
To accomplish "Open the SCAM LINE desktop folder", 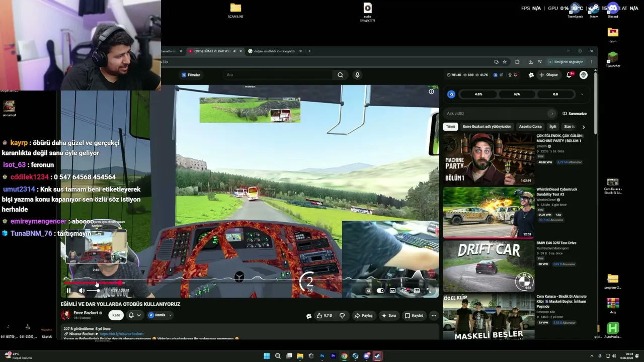I will (235, 11).
